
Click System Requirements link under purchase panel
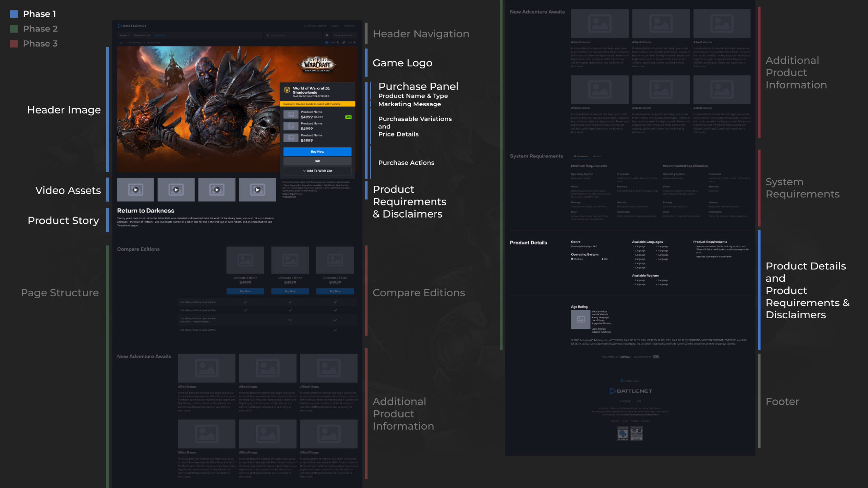292,194
